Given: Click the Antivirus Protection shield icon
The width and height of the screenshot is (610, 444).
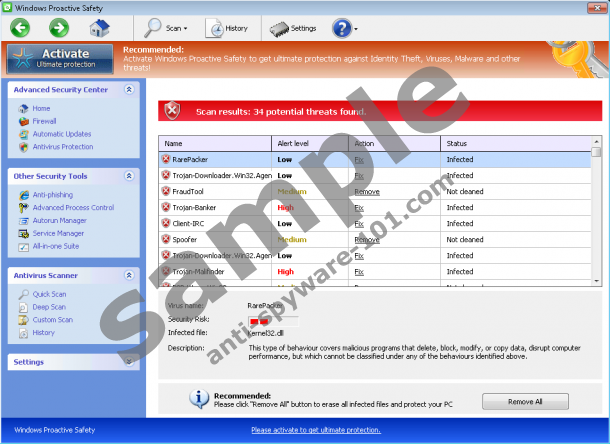Looking at the screenshot, I should click(x=23, y=147).
